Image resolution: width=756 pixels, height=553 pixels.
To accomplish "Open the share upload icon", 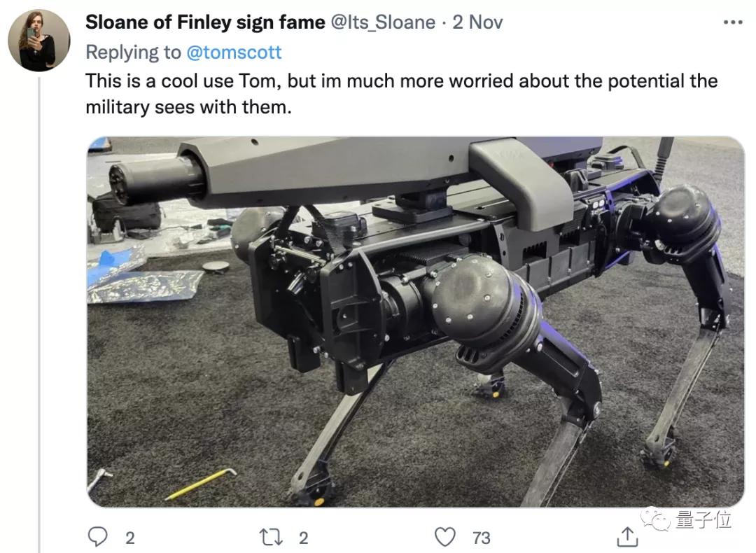I will click(x=627, y=537).
